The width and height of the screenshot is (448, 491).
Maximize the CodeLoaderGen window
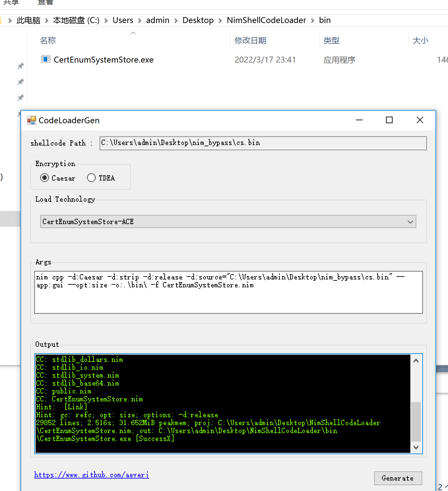(389, 120)
